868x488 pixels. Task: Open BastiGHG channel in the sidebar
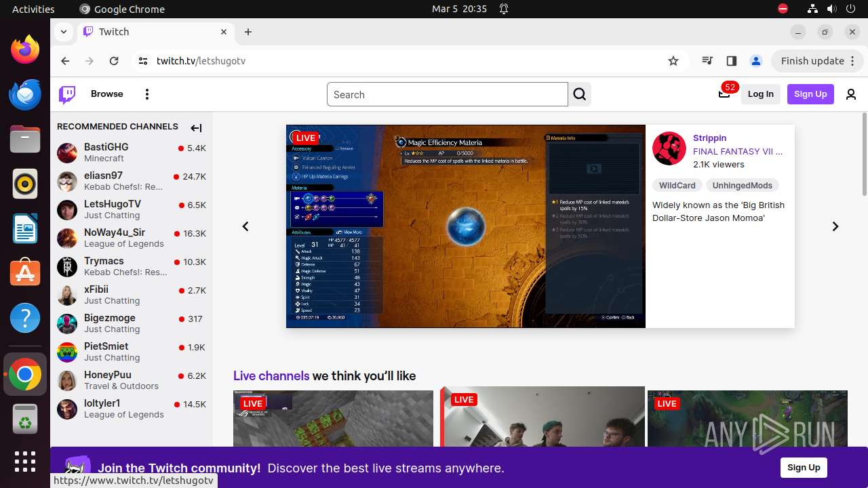click(132, 152)
